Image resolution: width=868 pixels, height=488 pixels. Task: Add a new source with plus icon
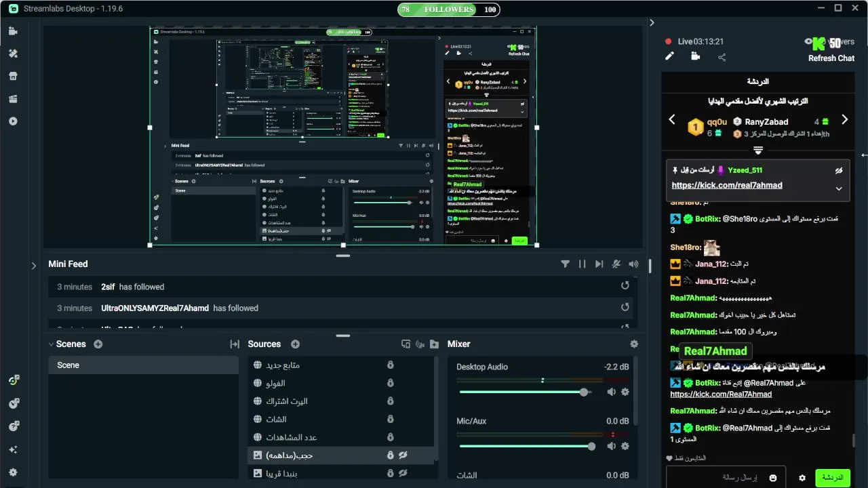click(295, 344)
